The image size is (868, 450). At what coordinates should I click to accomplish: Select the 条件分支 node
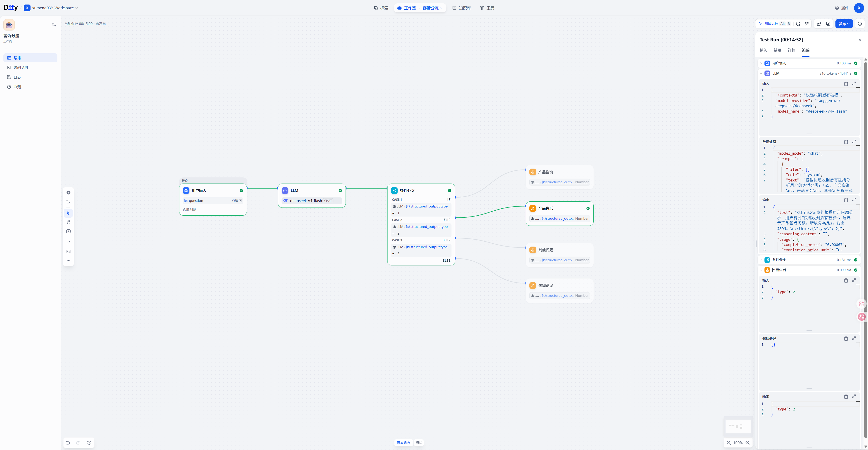421,224
